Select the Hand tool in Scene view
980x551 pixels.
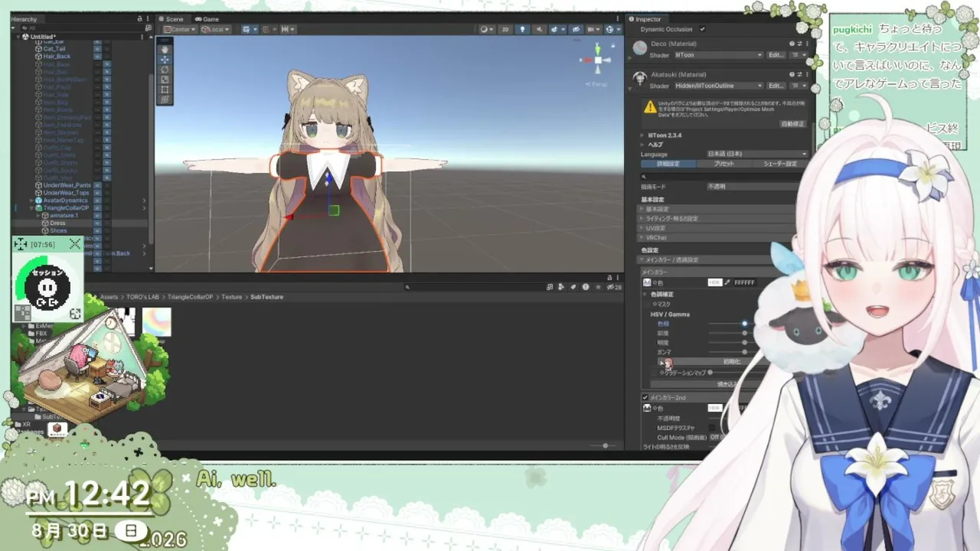(x=165, y=49)
